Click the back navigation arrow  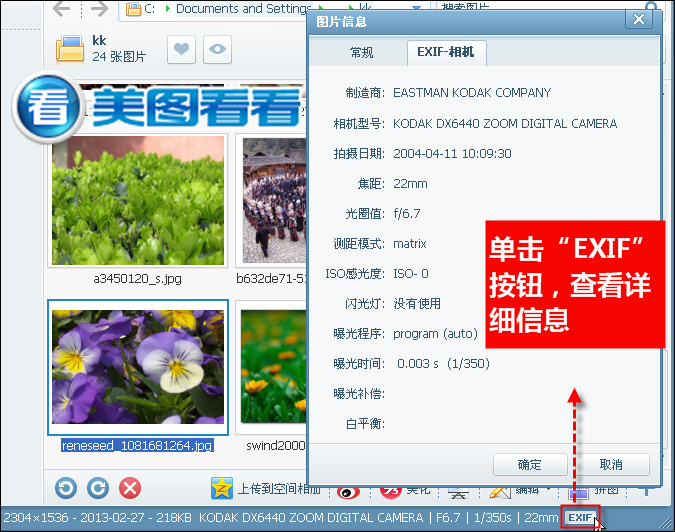point(62,9)
